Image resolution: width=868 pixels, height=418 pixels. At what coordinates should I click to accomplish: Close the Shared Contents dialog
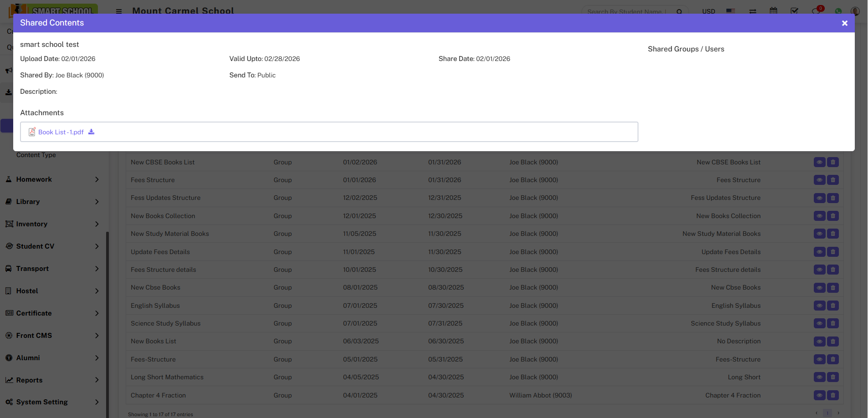pyautogui.click(x=844, y=23)
